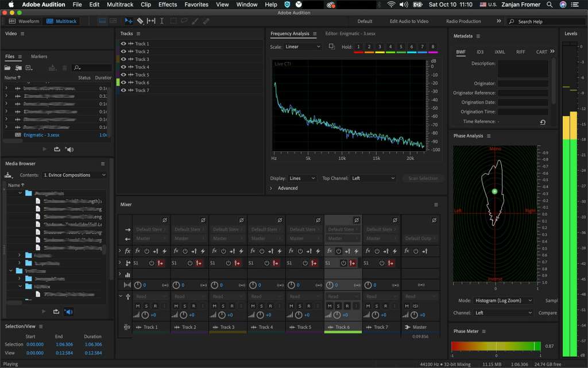This screenshot has height=368, width=588.
Task: Click the Open File folder icon in Files panel
Action: (x=7, y=68)
